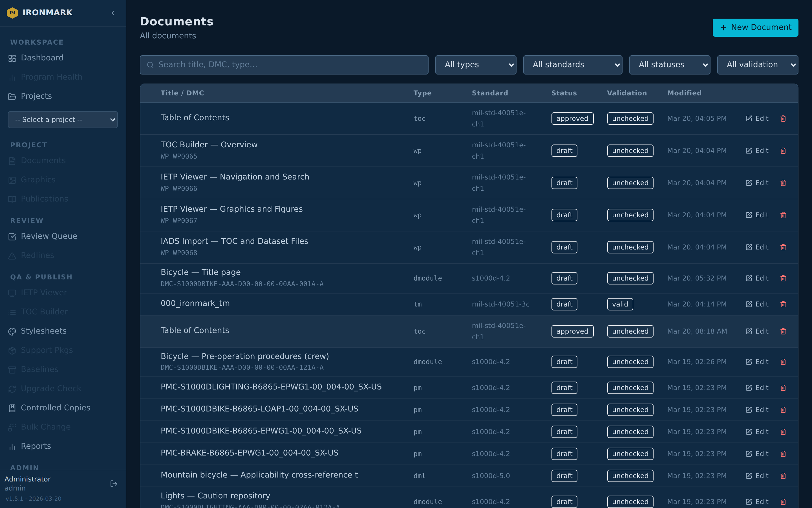
Task: Edit the Bicycle — Title page document
Action: point(757,278)
